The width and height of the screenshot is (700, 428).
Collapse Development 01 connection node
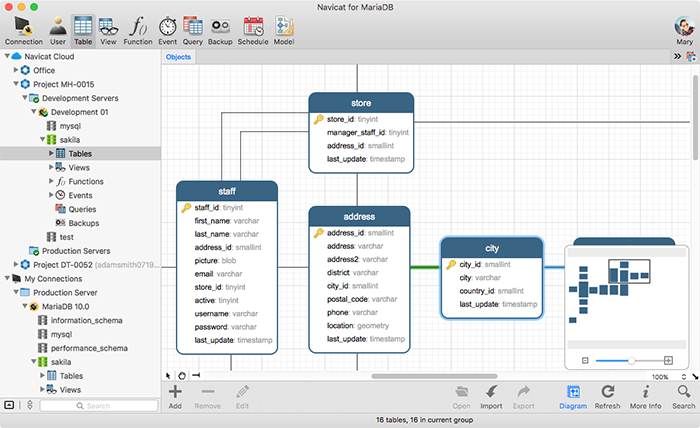click(x=33, y=112)
